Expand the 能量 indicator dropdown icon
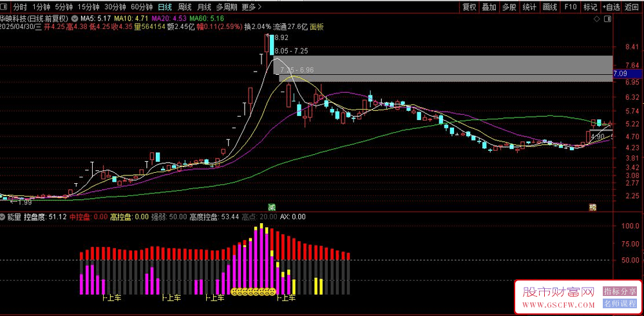Screen dimensions: 644x316 point(3,217)
